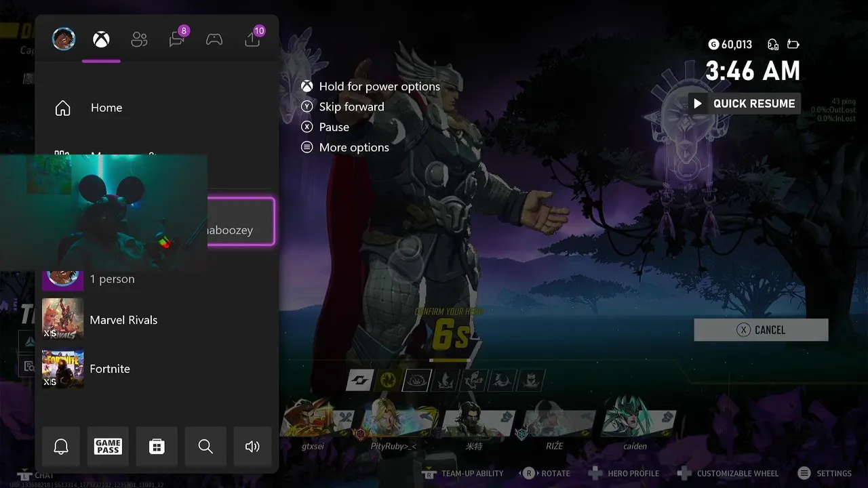Click the Quick Resume button
Screen dimensions: 868x488
tap(745, 104)
